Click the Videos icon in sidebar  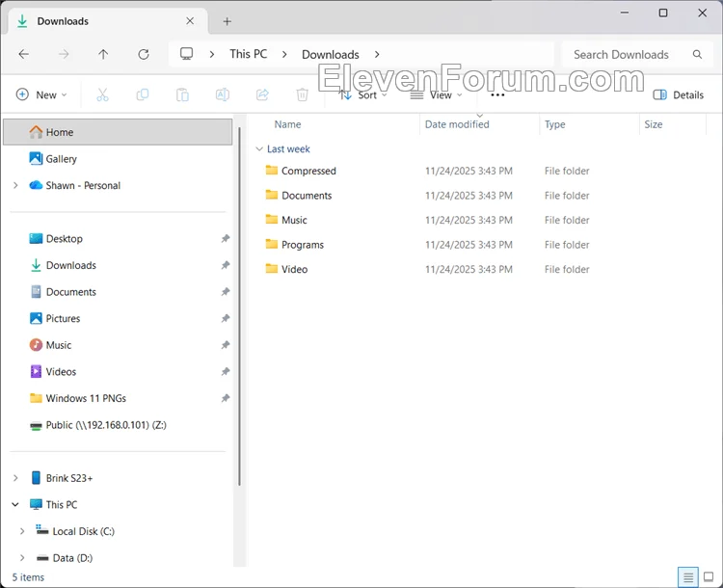tap(36, 372)
